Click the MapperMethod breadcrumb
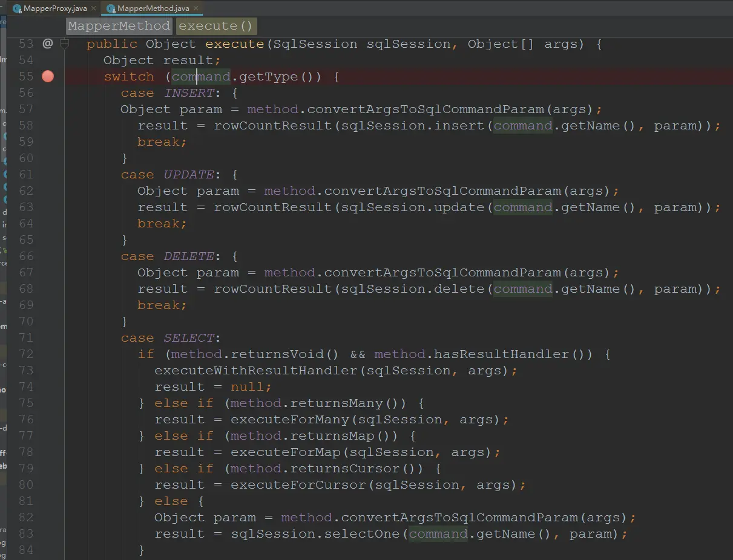 119,26
